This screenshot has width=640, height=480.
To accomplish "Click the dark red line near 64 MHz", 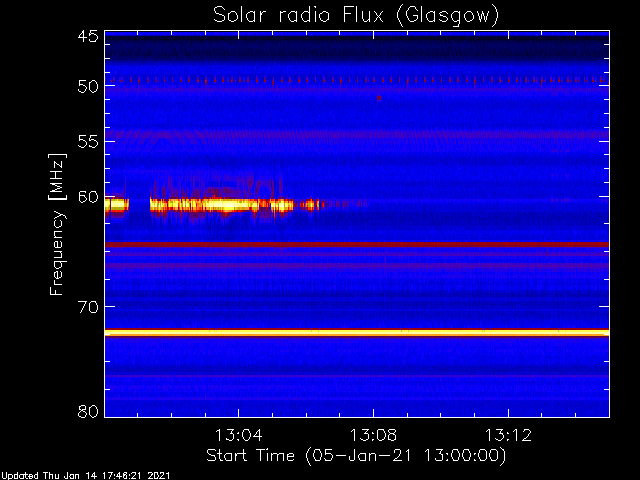I will coord(357,244).
